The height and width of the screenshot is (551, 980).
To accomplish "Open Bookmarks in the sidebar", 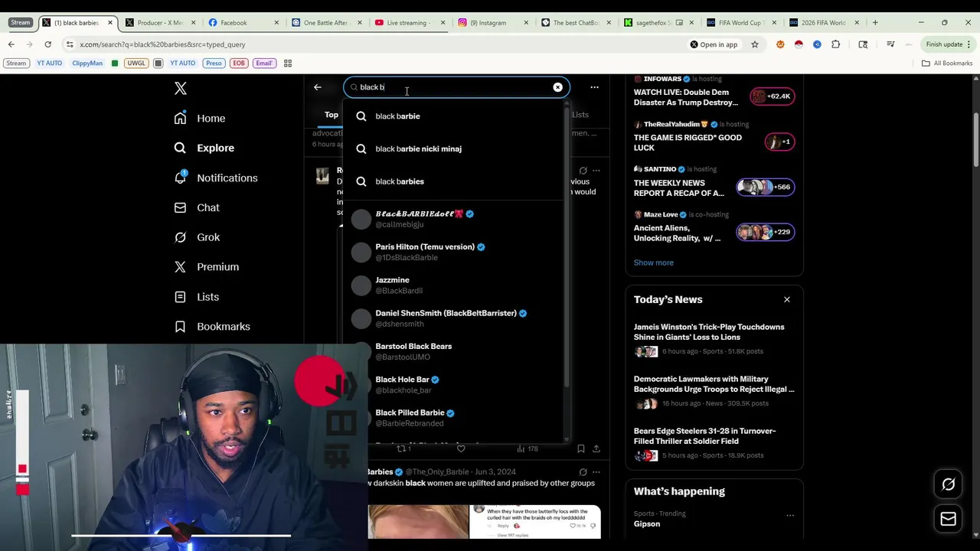I will tap(212, 327).
